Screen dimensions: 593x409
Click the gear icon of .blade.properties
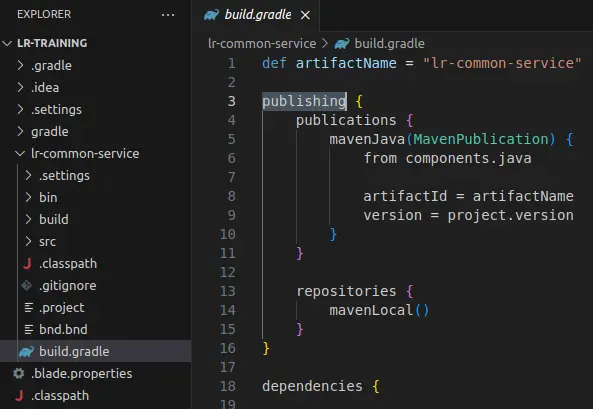coord(19,373)
